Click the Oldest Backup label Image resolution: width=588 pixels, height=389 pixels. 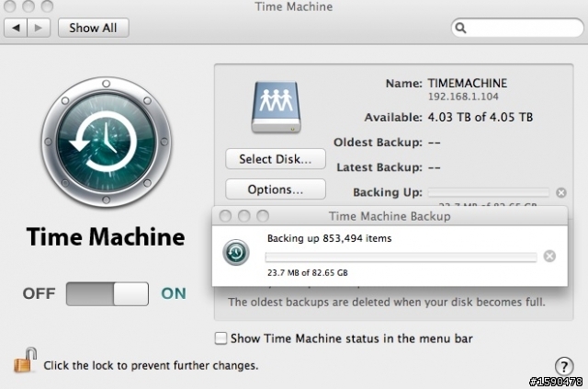pos(378,143)
